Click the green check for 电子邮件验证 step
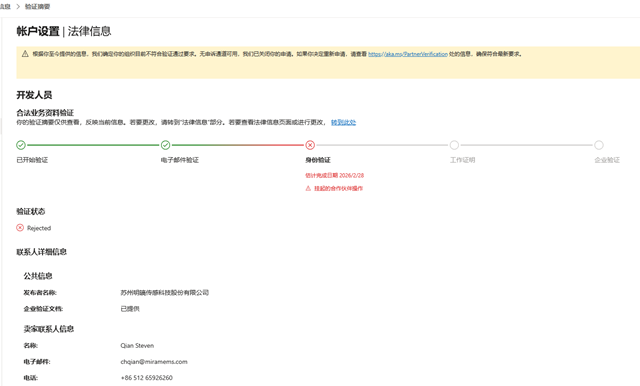Screen dimensions: 640x386 165,145
